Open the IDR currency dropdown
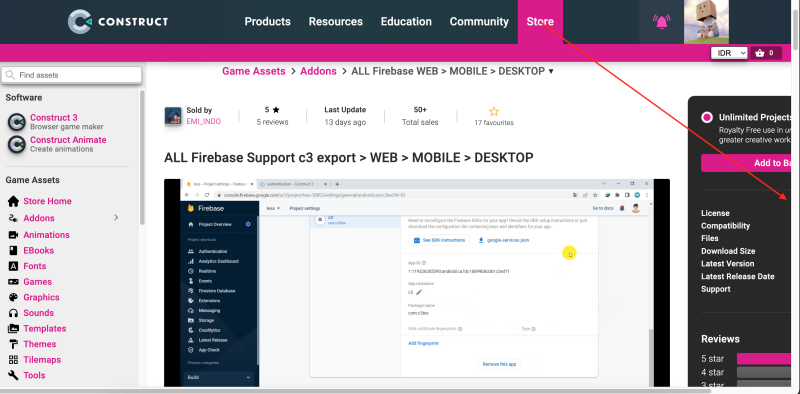Image resolution: width=800 pixels, height=394 pixels. 729,53
